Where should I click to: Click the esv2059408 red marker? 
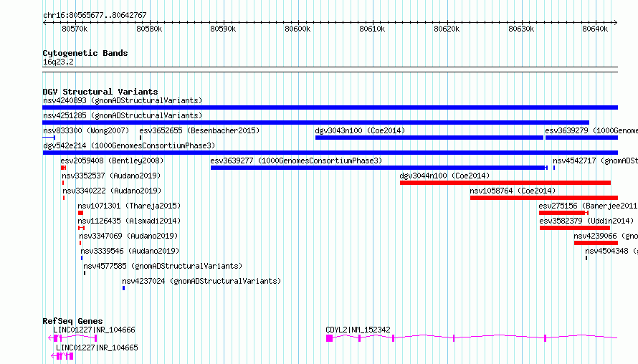pos(63,168)
